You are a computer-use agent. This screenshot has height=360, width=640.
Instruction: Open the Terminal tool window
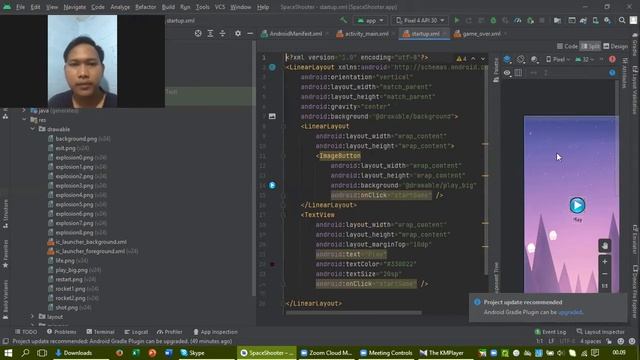click(100, 332)
